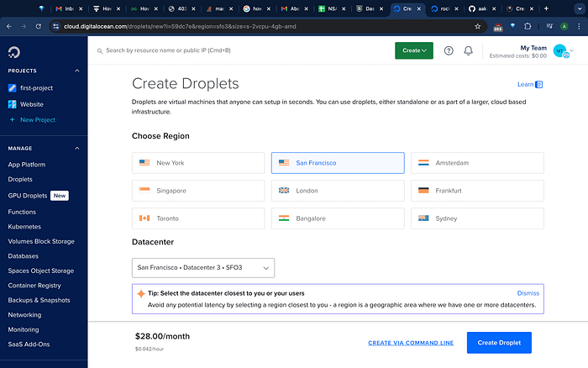
Task: Open Website project in sidebar
Action: (32, 104)
